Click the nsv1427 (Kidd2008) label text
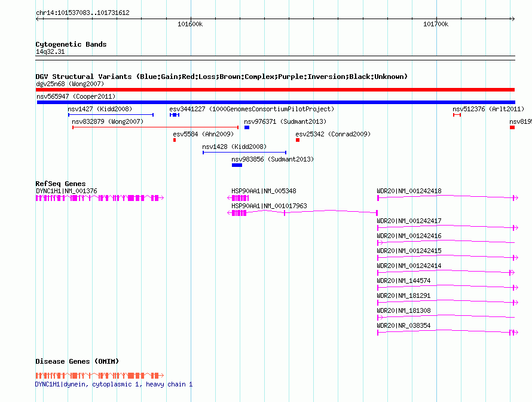 pyautogui.click(x=100, y=109)
